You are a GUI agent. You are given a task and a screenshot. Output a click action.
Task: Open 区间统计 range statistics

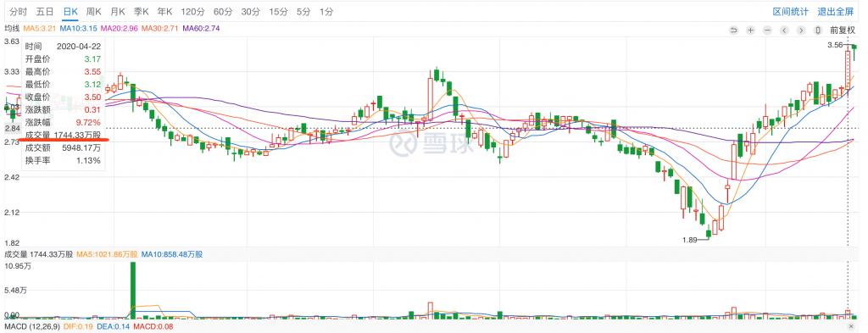click(791, 12)
